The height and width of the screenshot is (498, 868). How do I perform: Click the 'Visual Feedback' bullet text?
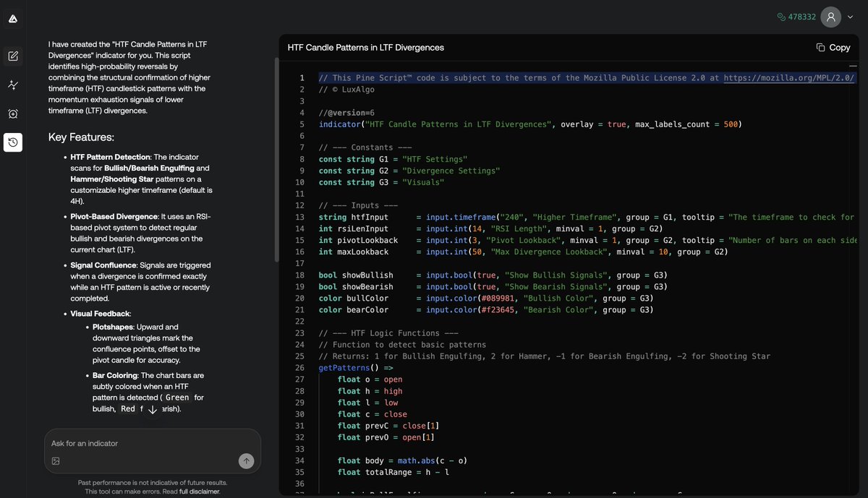point(101,314)
